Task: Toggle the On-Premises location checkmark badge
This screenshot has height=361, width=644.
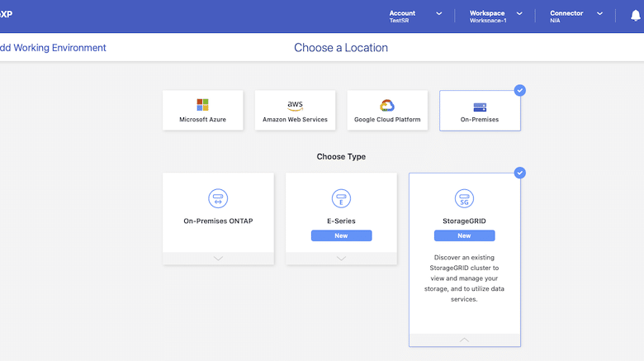Action: point(520,90)
